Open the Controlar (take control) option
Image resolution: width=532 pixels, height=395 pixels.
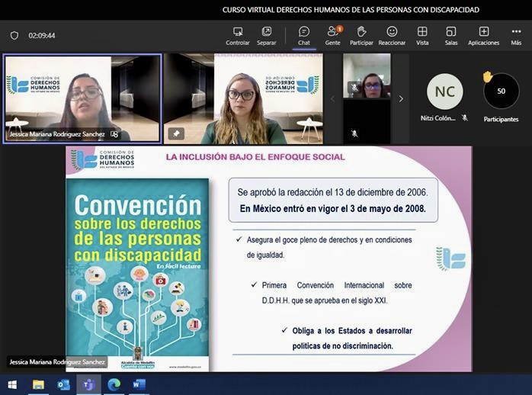click(238, 35)
